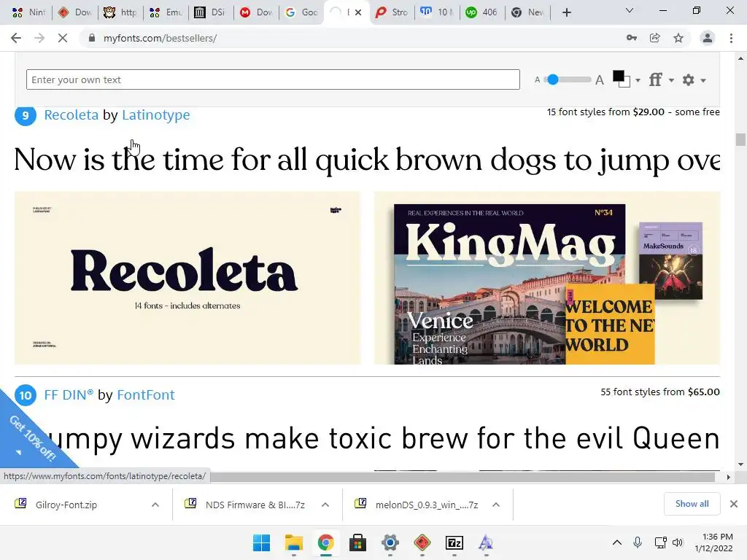Click the vertical scrollbar thumb
This screenshot has height=560, width=747.
[x=740, y=139]
